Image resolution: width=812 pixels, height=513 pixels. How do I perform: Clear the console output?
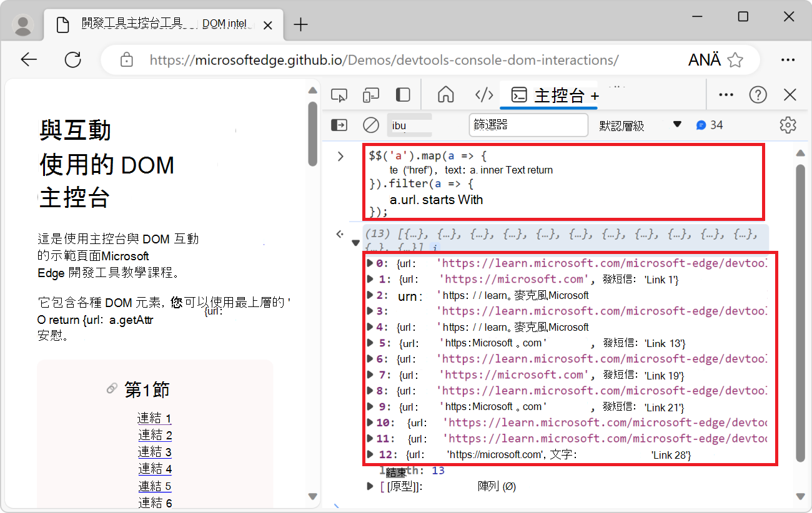(x=370, y=125)
